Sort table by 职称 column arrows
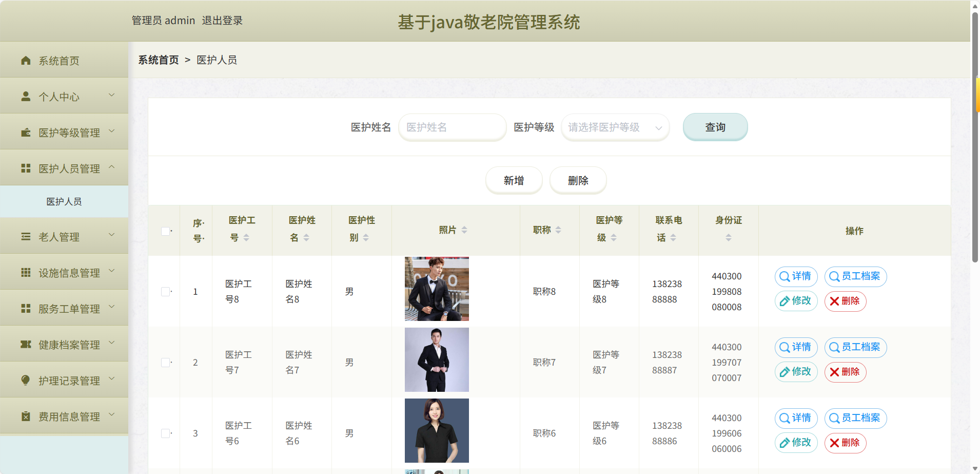Screen dimensions: 980x474 [558, 230]
